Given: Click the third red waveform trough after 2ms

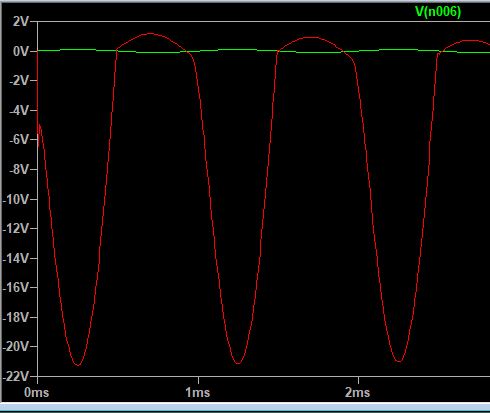Looking at the screenshot, I should click(x=399, y=361).
